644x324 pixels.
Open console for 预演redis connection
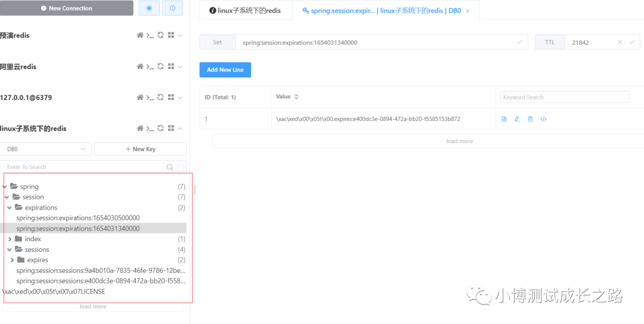pyautogui.click(x=150, y=35)
